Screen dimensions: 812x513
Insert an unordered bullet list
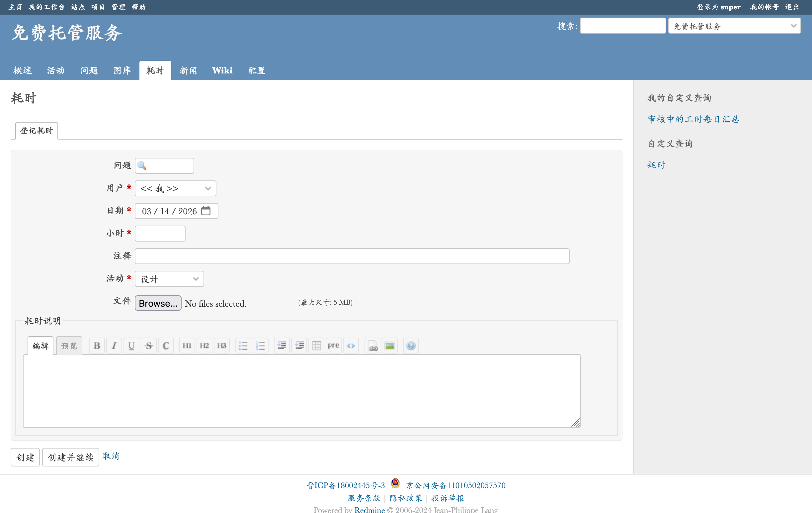(x=243, y=346)
